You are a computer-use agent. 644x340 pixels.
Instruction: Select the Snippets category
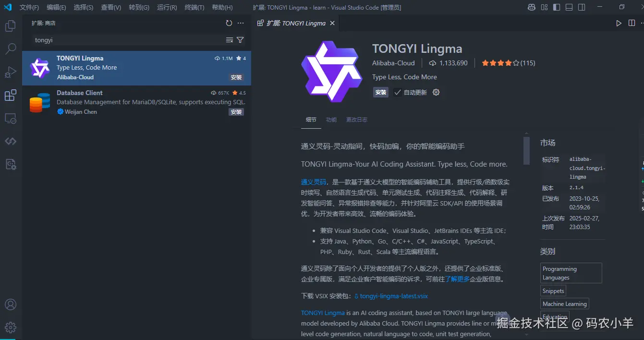click(x=553, y=291)
